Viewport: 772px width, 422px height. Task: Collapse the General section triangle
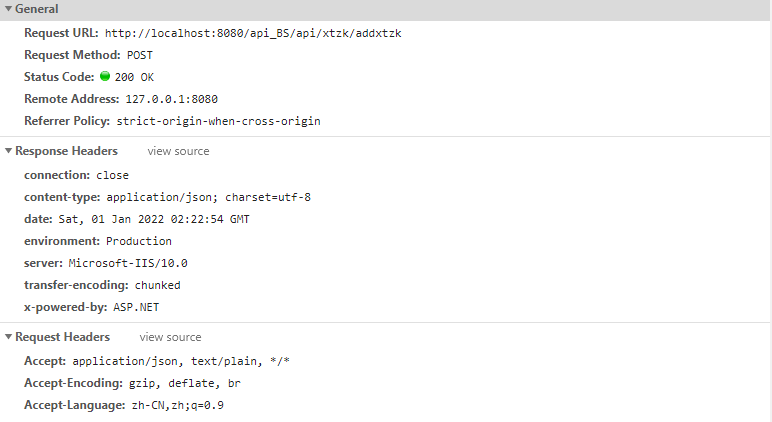coord(8,9)
